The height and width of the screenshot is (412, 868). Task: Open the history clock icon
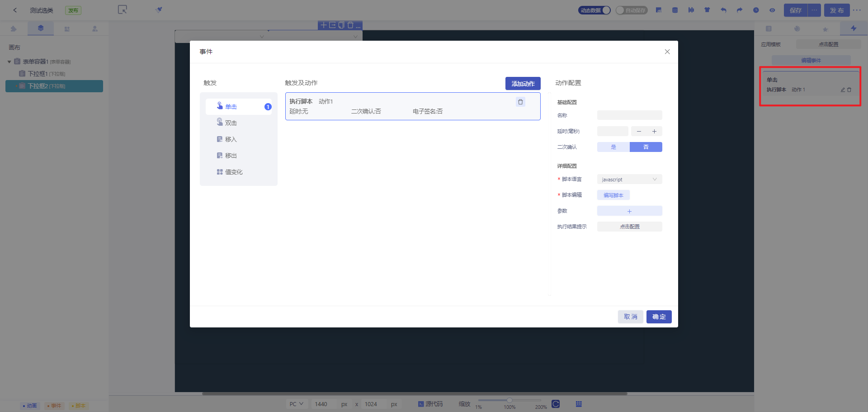pyautogui.click(x=756, y=10)
